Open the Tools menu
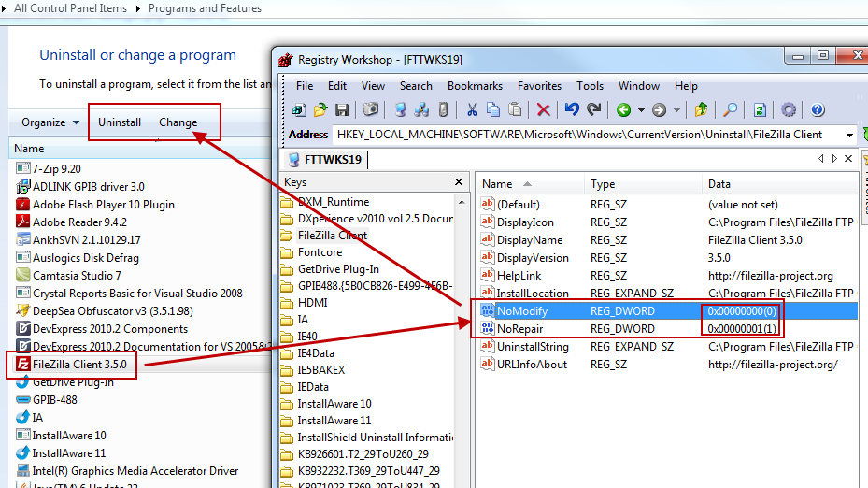 (x=591, y=86)
